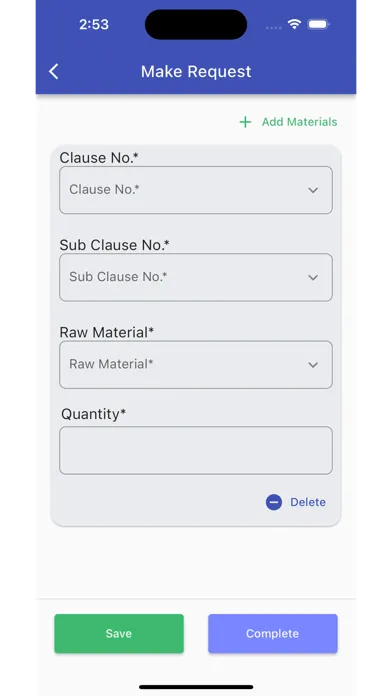The image size is (392, 696).
Task: Tap the back arrow in header
Action: 54,71
